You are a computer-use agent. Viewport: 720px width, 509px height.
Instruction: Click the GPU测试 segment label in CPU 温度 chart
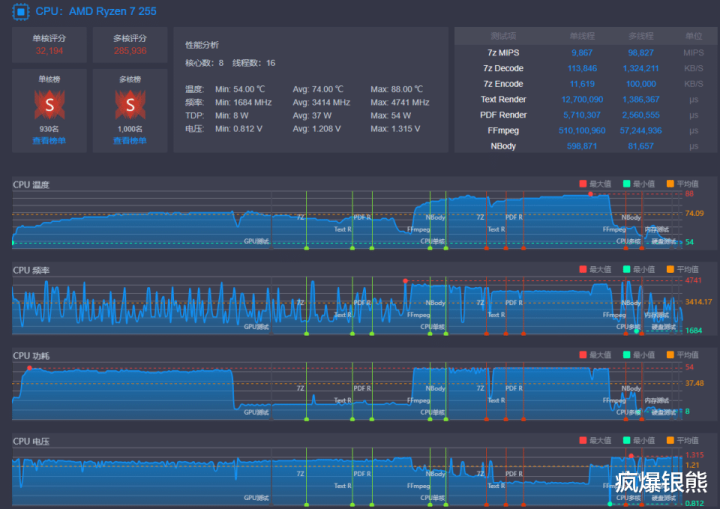(257, 241)
